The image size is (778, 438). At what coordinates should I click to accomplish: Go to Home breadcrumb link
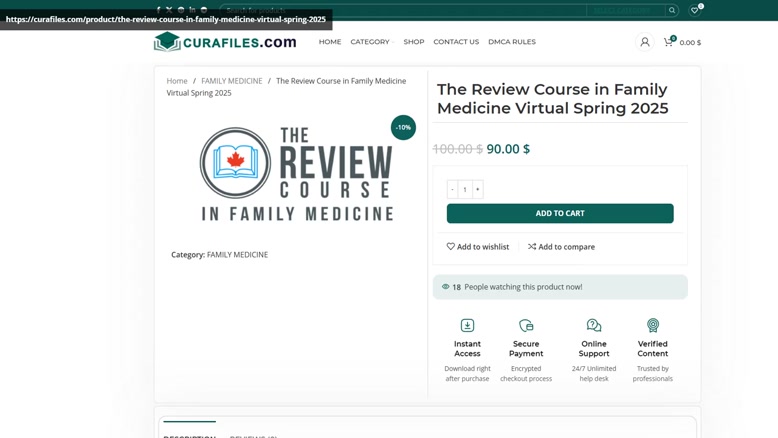(177, 81)
